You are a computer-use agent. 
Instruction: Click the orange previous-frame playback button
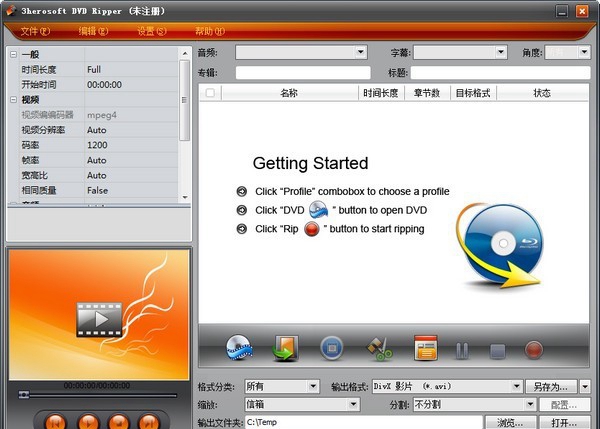[56, 422]
